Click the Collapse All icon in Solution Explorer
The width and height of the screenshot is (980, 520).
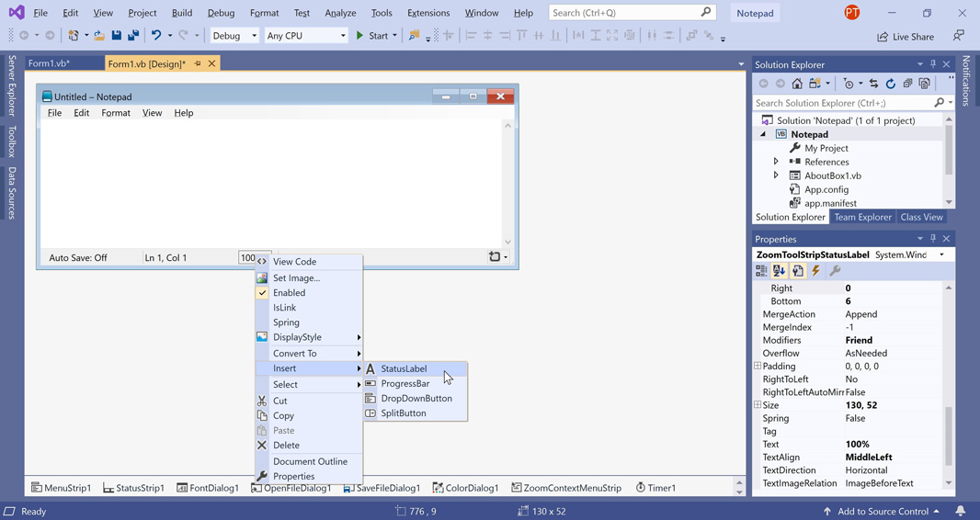pyautogui.click(x=907, y=84)
